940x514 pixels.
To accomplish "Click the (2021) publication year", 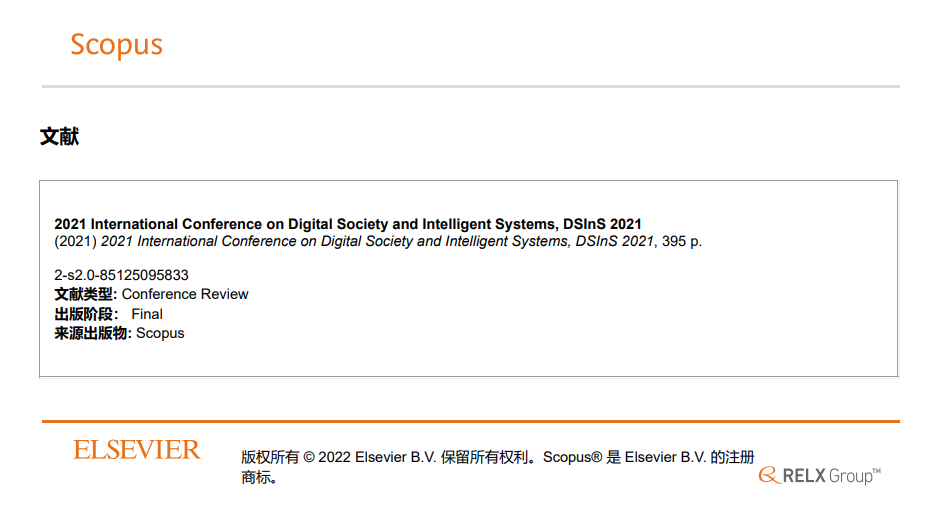I will tap(76, 241).
